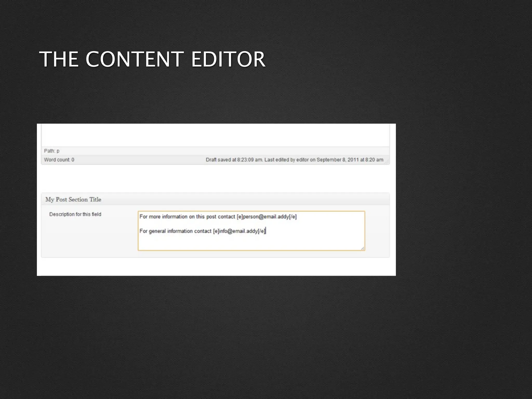The image size is (532, 399).
Task: Click the textarea resize handle corner
Action: (x=363, y=248)
